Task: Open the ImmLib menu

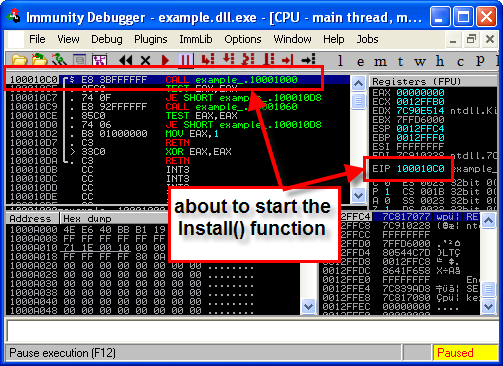Action: tap(196, 39)
